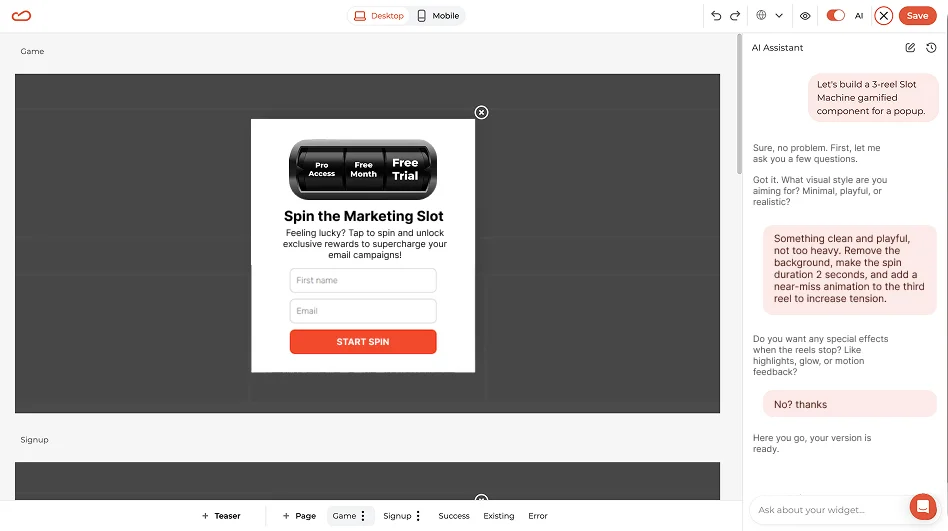Open the orange chat support bubble
This screenshot has width=948, height=531.
pyautogui.click(x=922, y=507)
